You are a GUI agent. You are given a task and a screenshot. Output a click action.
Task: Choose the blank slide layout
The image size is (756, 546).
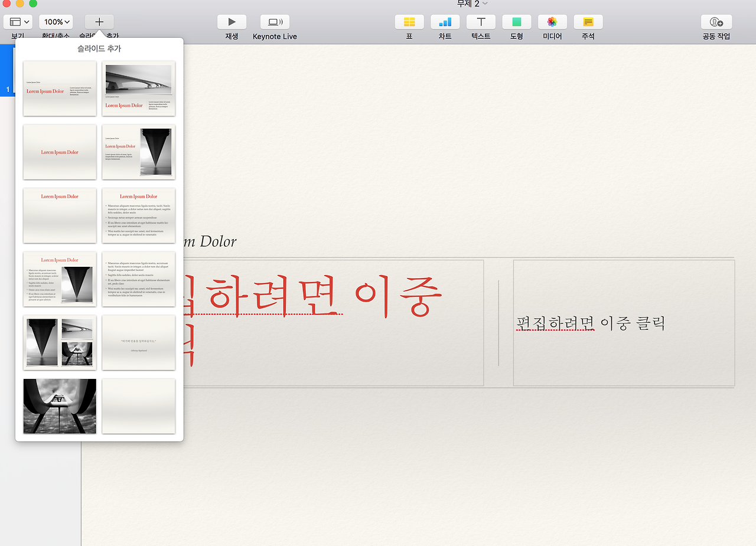pyautogui.click(x=138, y=406)
